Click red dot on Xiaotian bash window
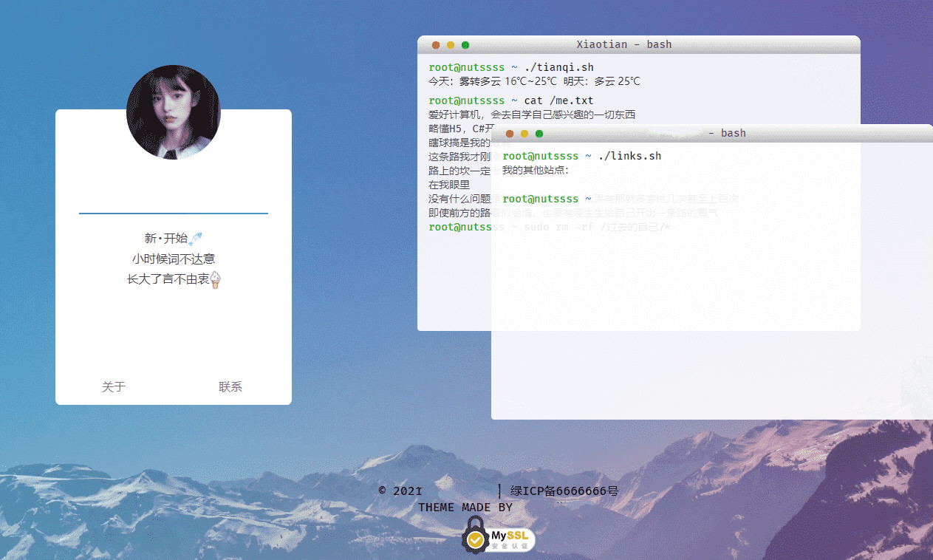This screenshot has width=933, height=560. (x=436, y=45)
